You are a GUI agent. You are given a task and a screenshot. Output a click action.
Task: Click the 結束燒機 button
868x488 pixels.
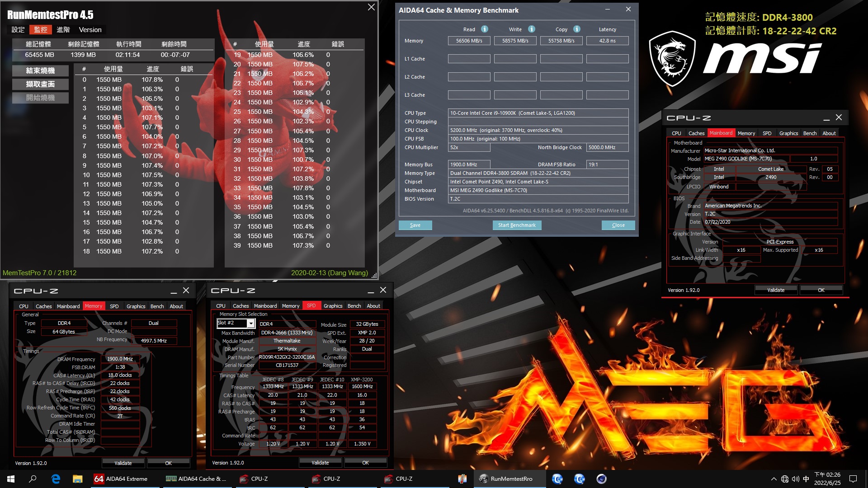pos(41,70)
